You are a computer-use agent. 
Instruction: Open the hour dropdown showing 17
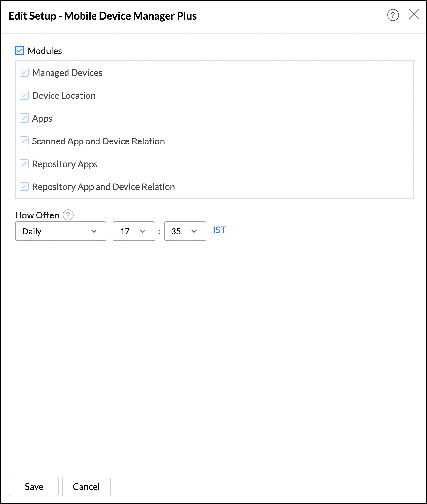pyautogui.click(x=134, y=231)
